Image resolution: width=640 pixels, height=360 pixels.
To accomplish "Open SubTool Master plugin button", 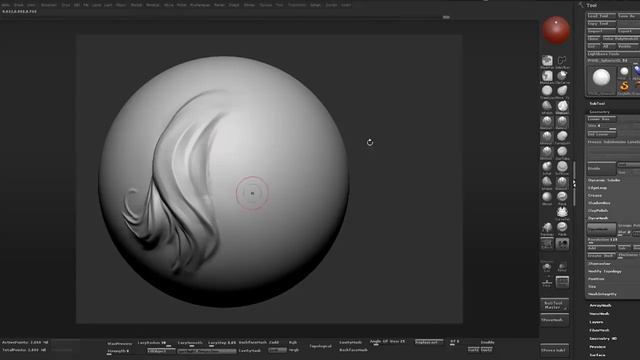I will [x=554, y=305].
